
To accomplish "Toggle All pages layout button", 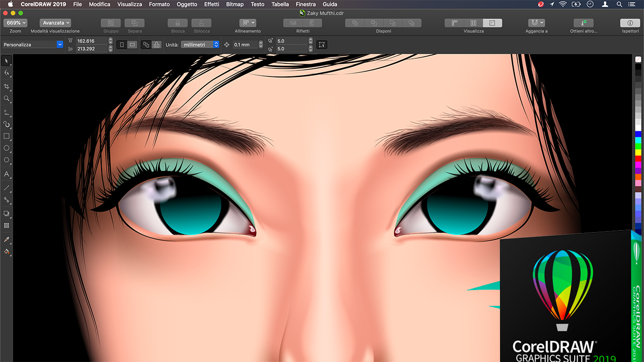I will point(146,45).
